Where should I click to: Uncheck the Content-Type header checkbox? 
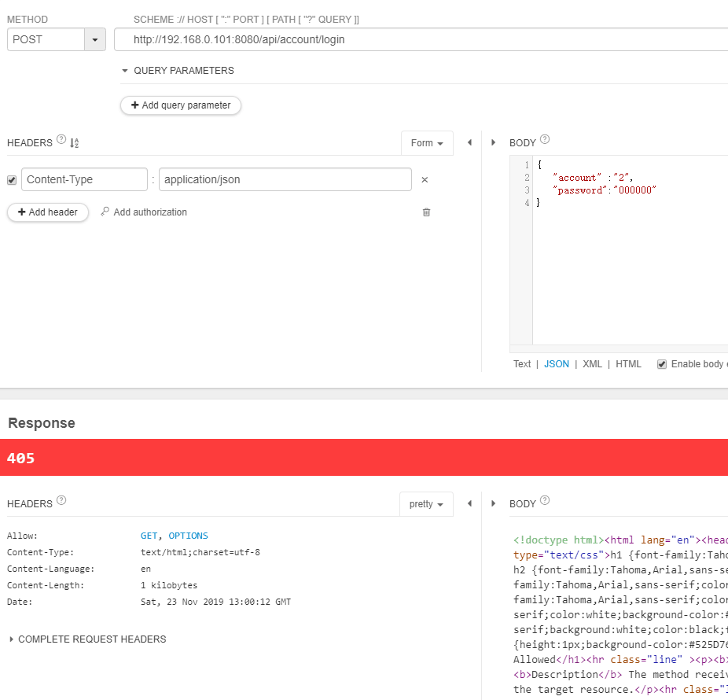(12, 180)
